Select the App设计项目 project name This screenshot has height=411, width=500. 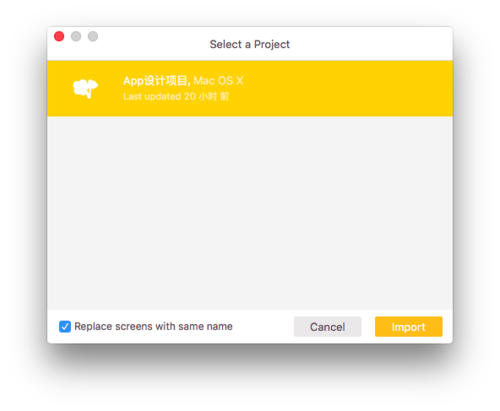pyautogui.click(x=157, y=81)
